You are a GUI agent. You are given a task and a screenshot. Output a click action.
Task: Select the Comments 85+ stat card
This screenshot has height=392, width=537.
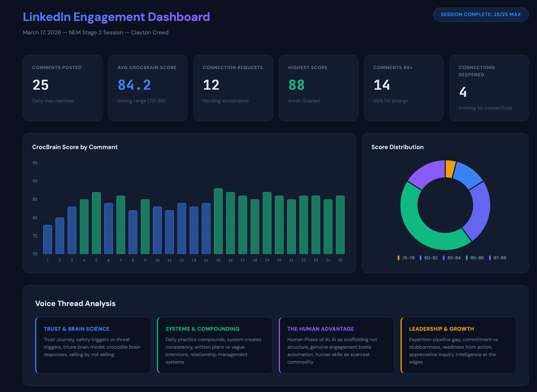(404, 88)
